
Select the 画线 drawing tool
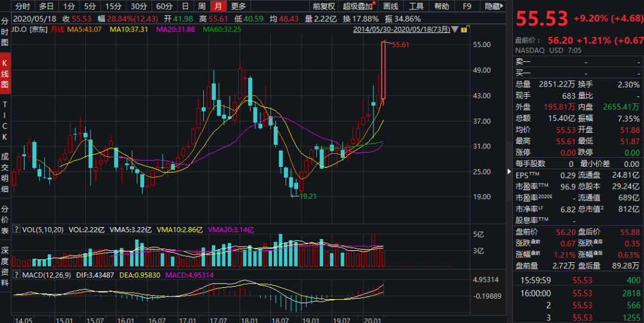(391, 7)
